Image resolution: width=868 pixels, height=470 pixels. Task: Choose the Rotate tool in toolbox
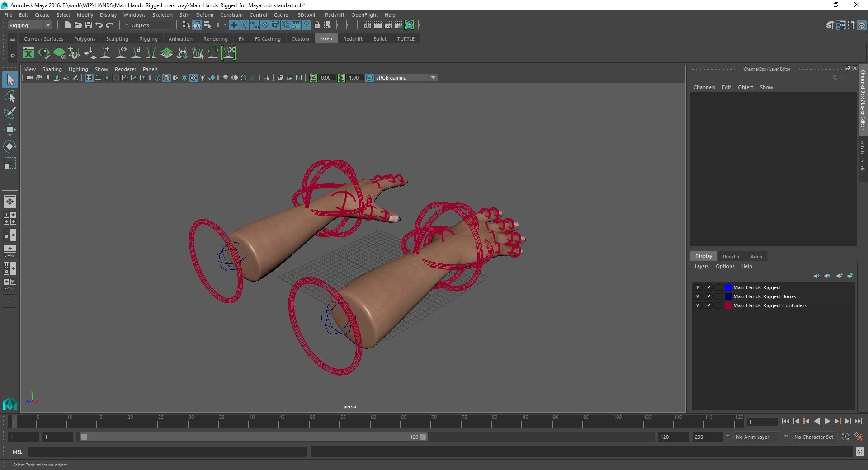(x=10, y=146)
